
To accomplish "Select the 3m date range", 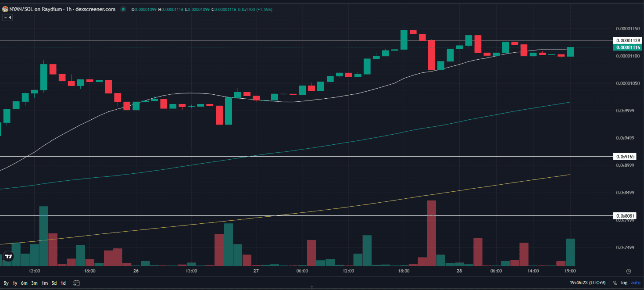I will [34, 283].
